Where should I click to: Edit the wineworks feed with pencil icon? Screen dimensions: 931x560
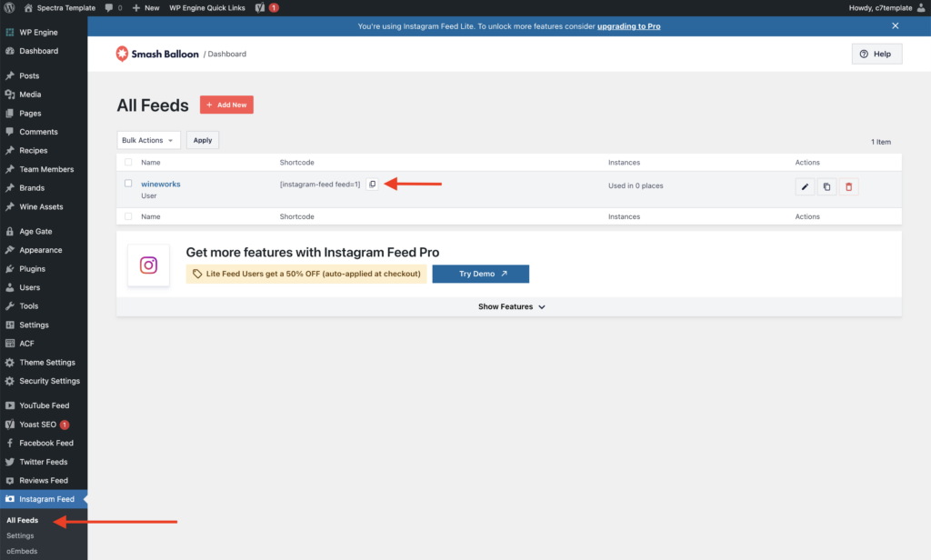[805, 186]
